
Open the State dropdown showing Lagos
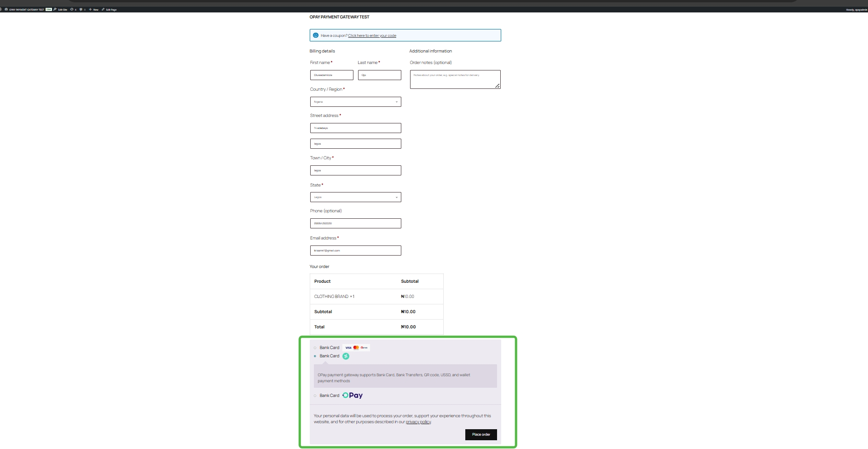(355, 197)
